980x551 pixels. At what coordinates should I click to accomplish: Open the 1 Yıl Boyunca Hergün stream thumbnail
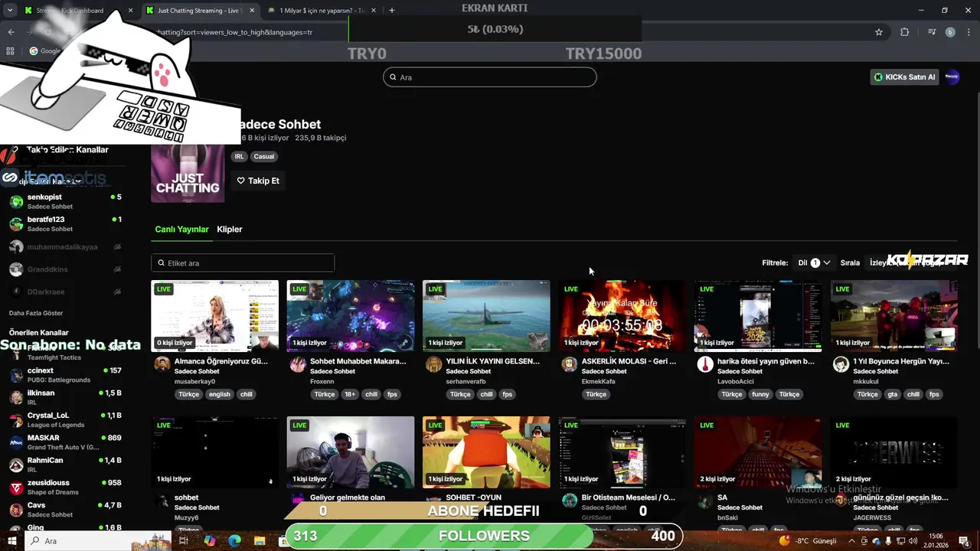click(893, 315)
